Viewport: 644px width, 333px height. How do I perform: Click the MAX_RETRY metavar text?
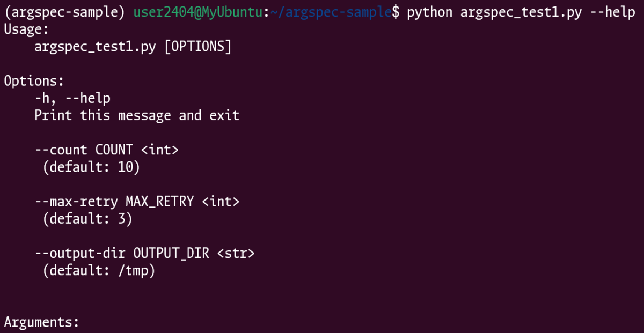(160, 202)
